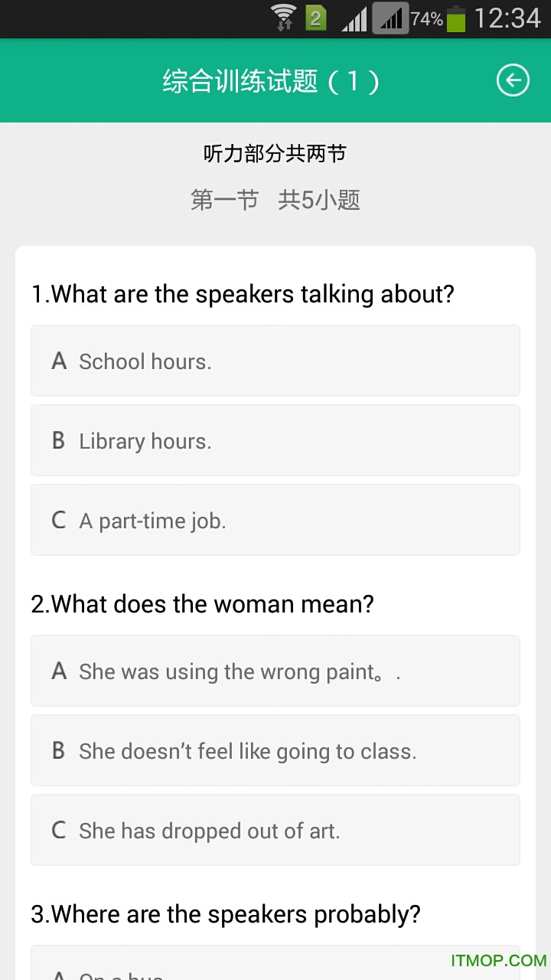Viewport: 551px width, 980px height.
Task: Choose answer C A part-time job
Action: click(275, 520)
